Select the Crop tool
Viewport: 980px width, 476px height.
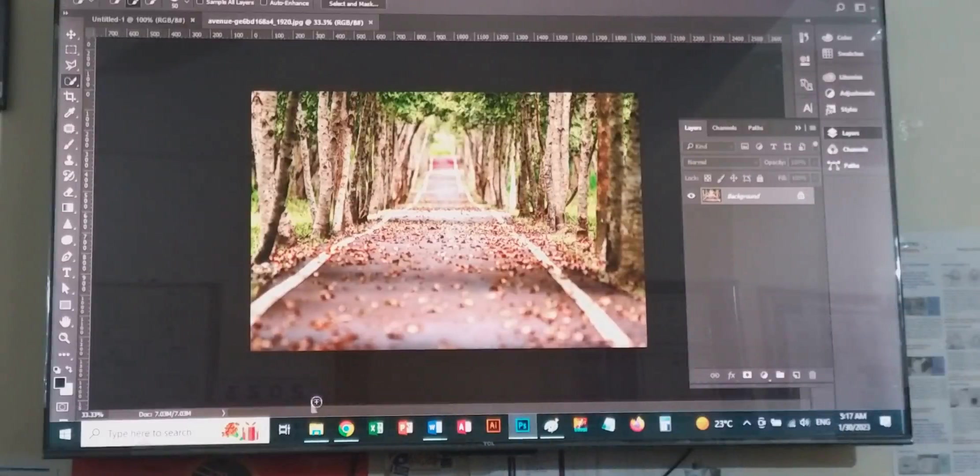tap(70, 97)
